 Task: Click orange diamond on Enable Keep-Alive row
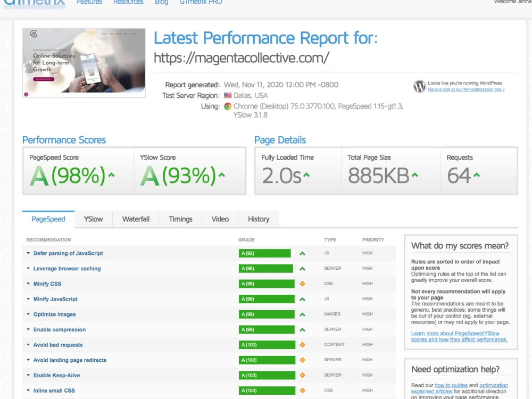click(302, 375)
